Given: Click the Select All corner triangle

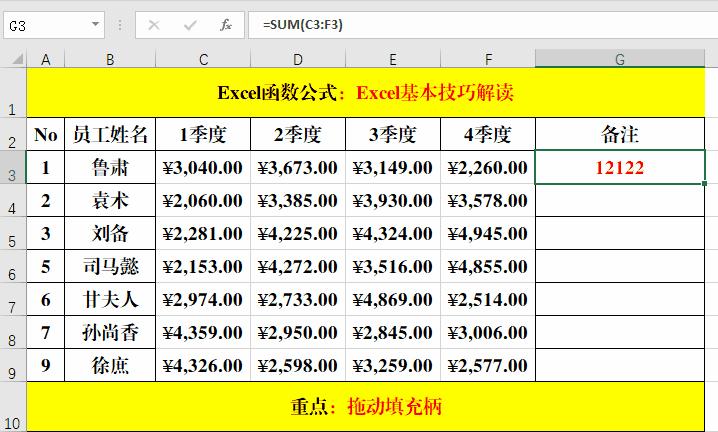Looking at the screenshot, I should pos(18,59).
